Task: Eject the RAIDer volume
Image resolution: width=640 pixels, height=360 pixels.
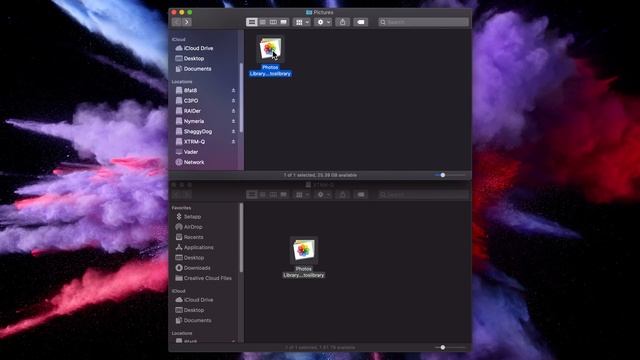Action: click(233, 111)
